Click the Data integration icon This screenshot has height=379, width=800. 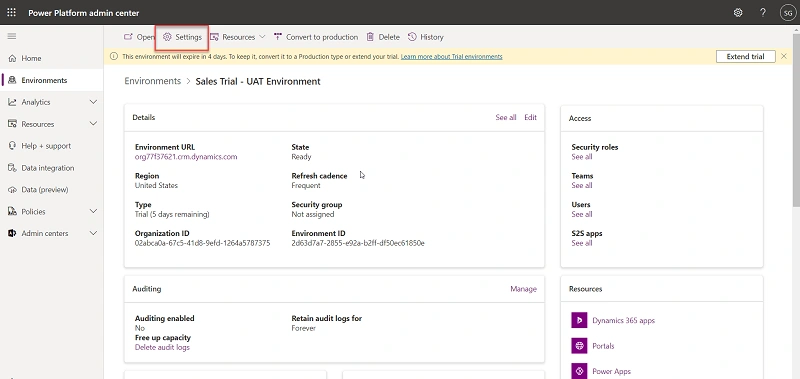(x=12, y=168)
